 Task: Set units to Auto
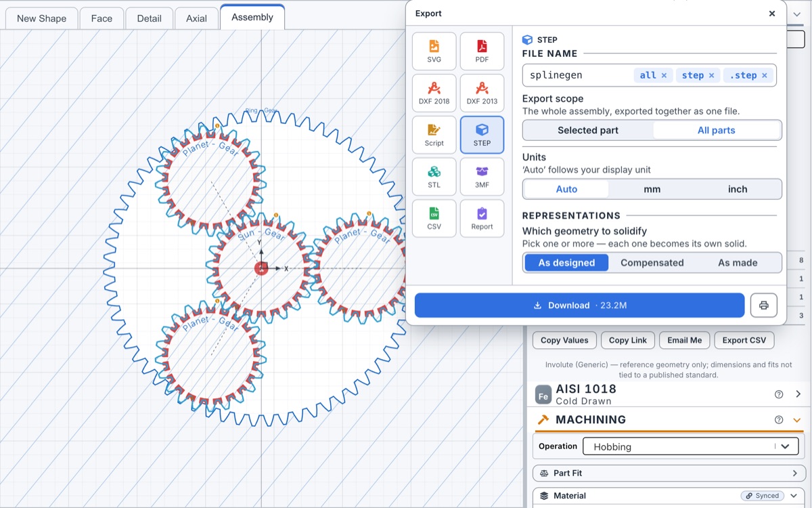click(566, 189)
